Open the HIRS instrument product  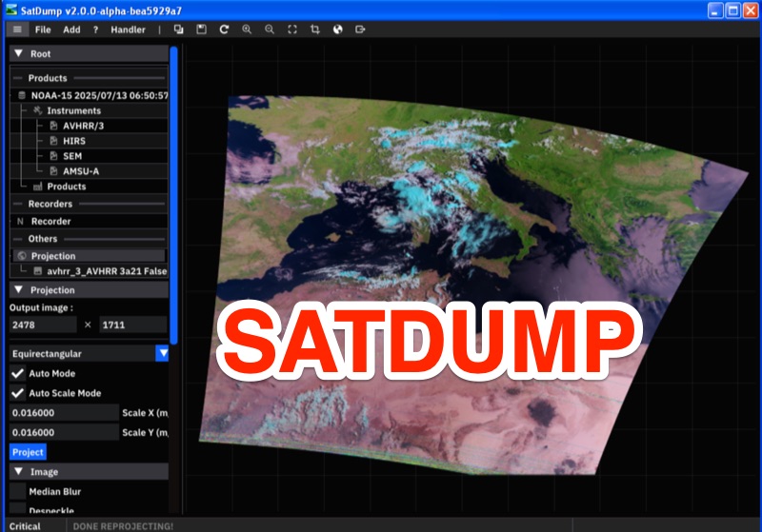point(74,141)
